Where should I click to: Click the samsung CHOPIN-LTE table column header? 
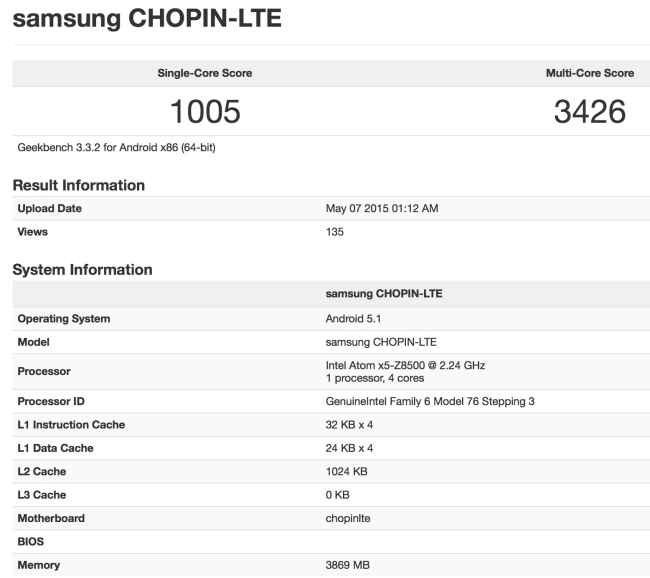pyautogui.click(x=384, y=294)
